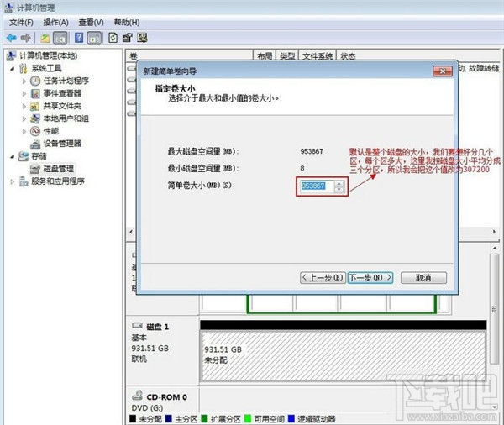504x425 pixels.
Task: Click the System Tools wrench icon
Action: pyautogui.click(x=24, y=68)
